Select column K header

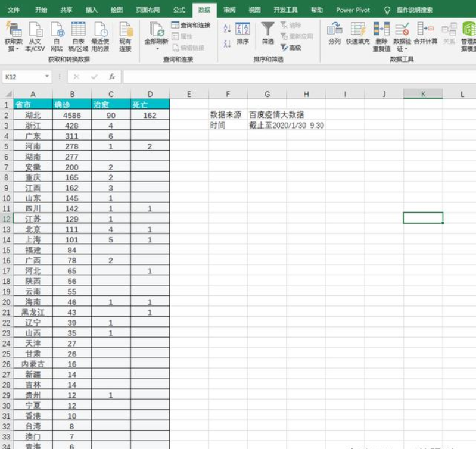click(423, 94)
